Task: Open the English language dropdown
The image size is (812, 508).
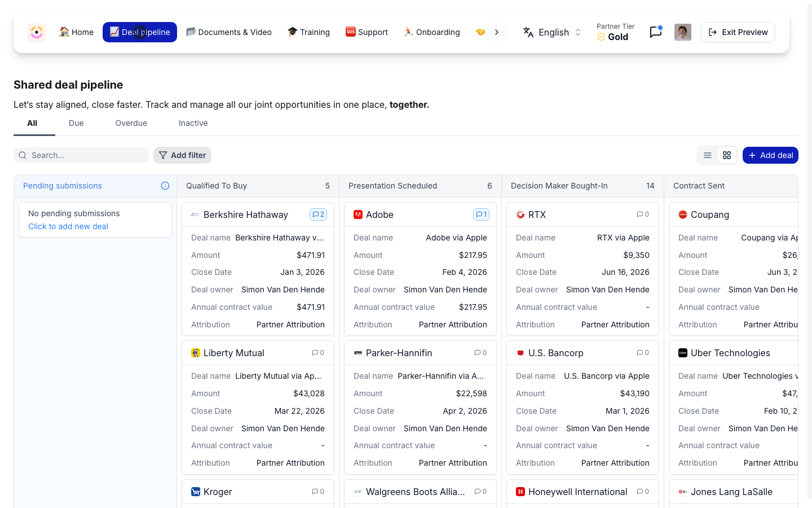Action: coord(552,32)
